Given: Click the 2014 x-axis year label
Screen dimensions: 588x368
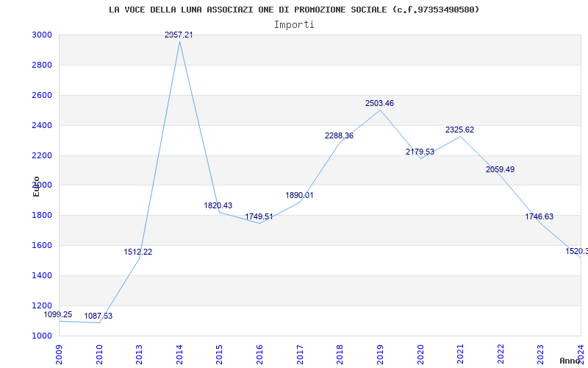Looking at the screenshot, I should 179,355.
